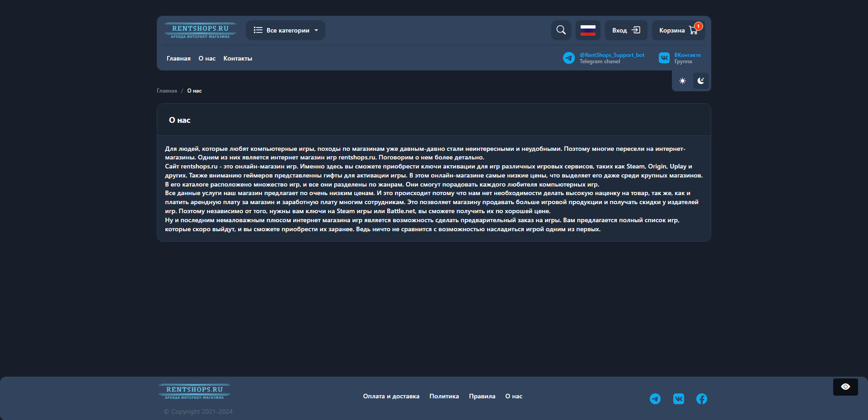Screen dimensions: 868x420
Task: Click the RENTSHOPS.RU logo in header
Action: click(200, 30)
